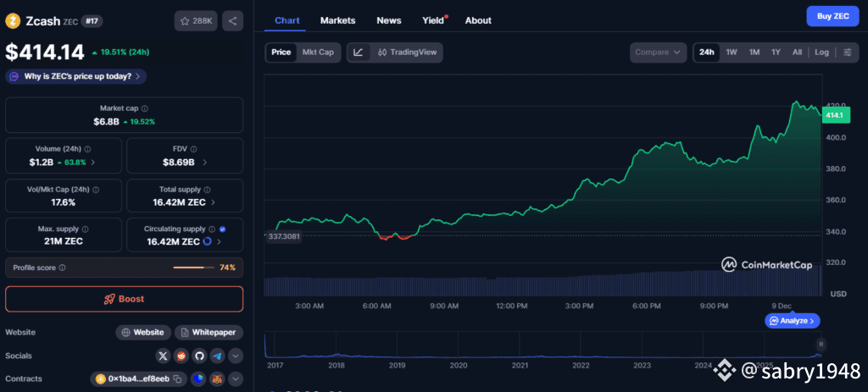
Task: Switch to the Markets tab
Action: point(337,20)
